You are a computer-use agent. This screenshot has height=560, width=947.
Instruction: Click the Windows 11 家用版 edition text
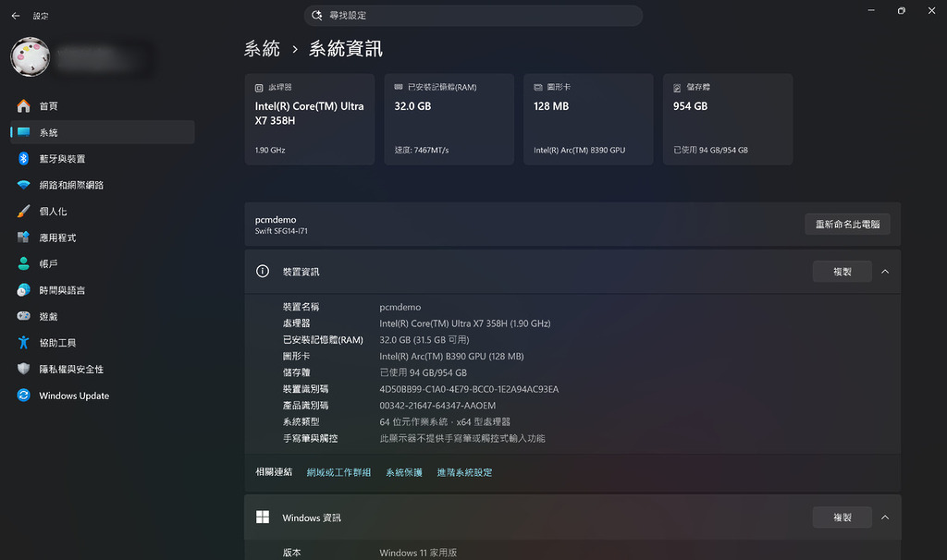pyautogui.click(x=418, y=553)
